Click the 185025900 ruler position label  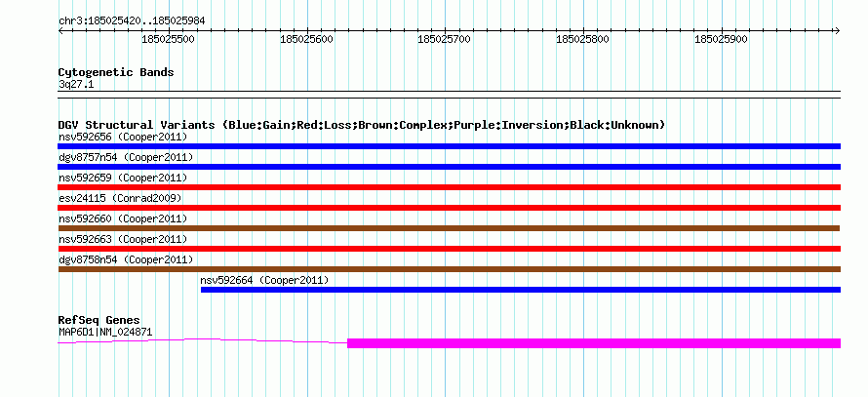click(721, 39)
